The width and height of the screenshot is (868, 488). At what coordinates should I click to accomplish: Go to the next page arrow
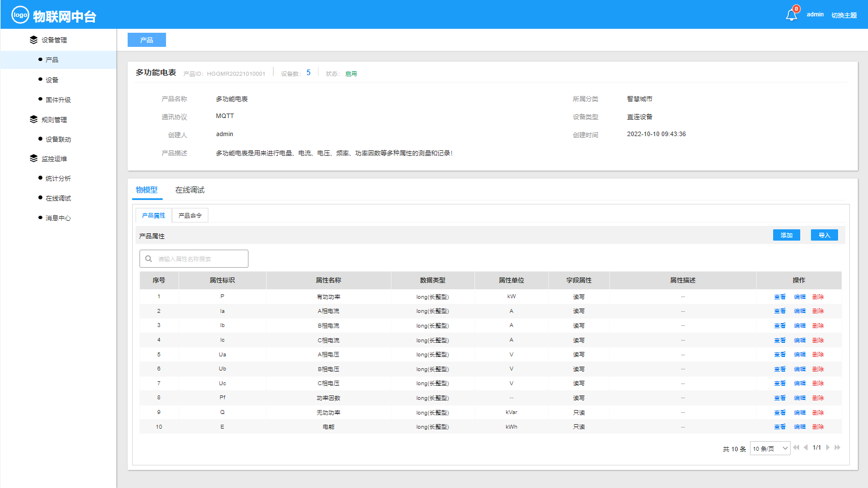tap(828, 447)
